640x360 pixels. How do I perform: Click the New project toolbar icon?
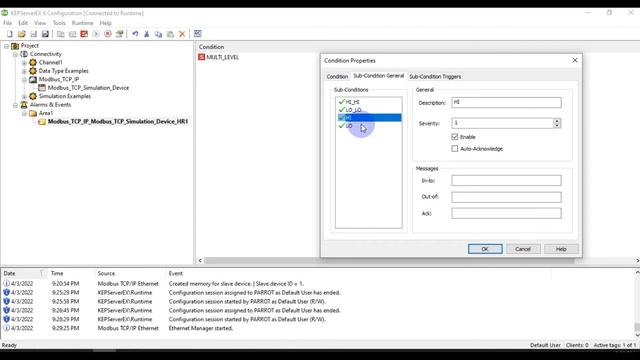(x=9, y=34)
